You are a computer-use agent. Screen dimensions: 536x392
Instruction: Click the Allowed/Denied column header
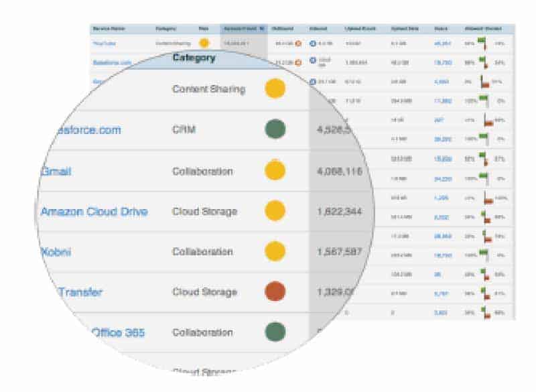(483, 29)
